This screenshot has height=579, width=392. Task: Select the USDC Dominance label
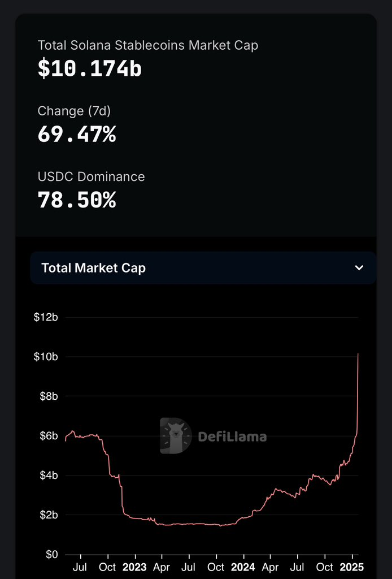pos(91,176)
